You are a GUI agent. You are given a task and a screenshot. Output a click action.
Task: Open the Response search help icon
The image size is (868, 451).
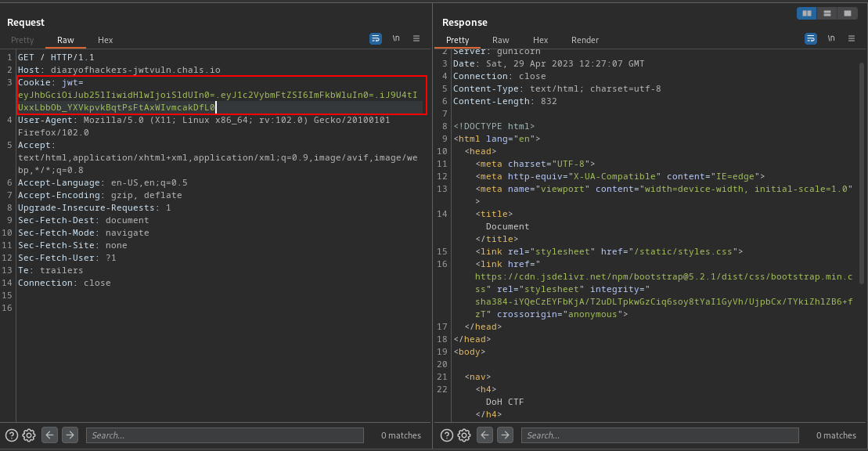tap(447, 435)
